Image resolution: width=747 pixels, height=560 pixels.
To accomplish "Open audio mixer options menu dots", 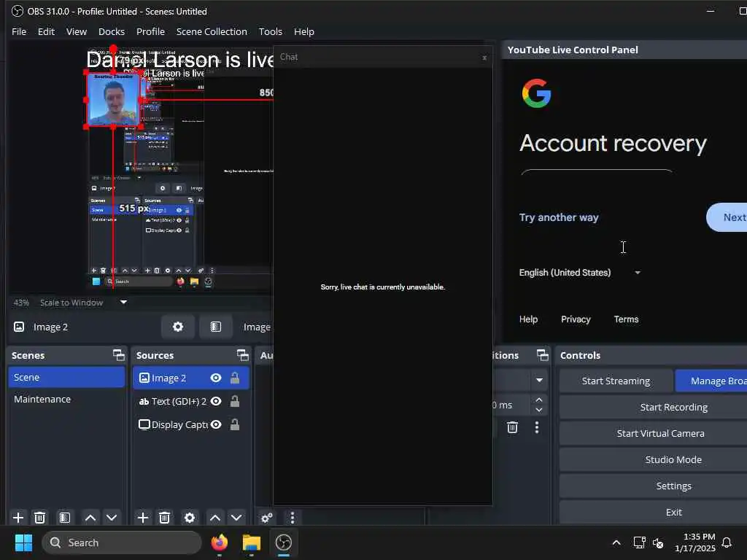I will tap(292, 517).
